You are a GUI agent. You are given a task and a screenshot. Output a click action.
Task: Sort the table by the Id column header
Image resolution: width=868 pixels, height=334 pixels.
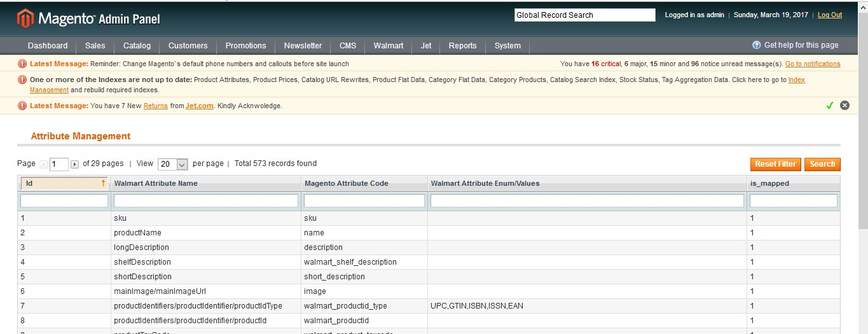63,183
